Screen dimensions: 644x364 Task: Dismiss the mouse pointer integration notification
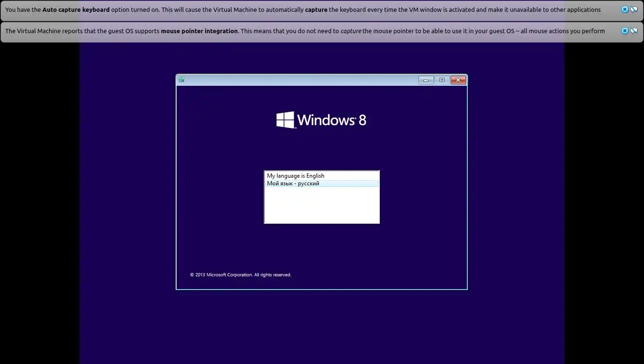pyautogui.click(x=625, y=31)
